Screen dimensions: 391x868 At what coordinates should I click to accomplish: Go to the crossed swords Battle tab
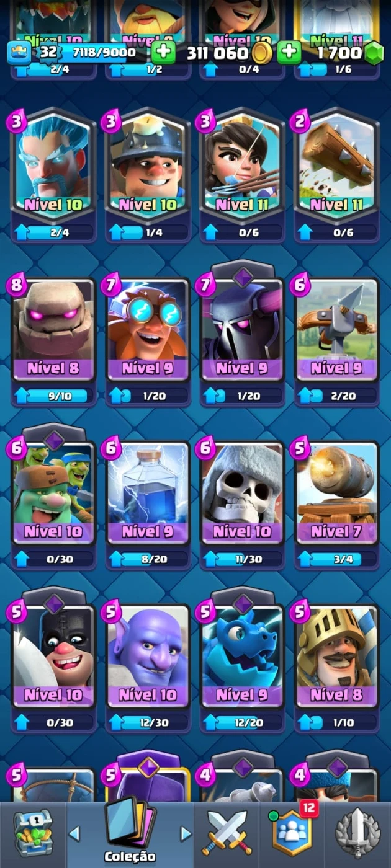pos(227,834)
